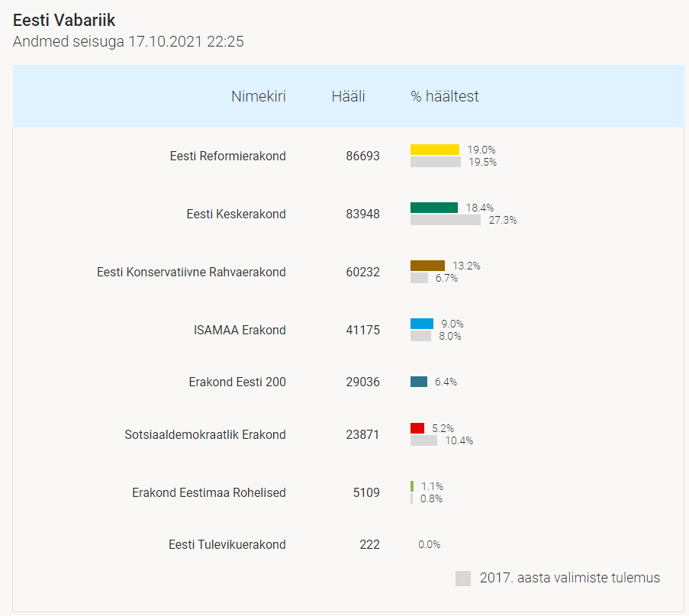Select the Sotsiaaldemokraatlik Erakond party name

(x=205, y=435)
